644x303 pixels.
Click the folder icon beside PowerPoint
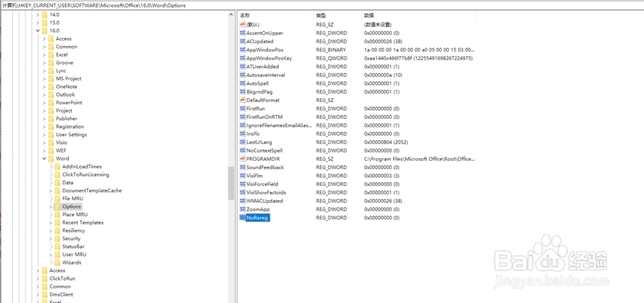coord(51,102)
